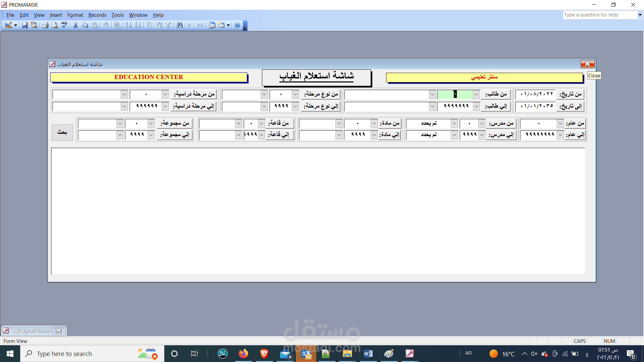Click the Print icon
This screenshot has height=362, width=644.
46,25
